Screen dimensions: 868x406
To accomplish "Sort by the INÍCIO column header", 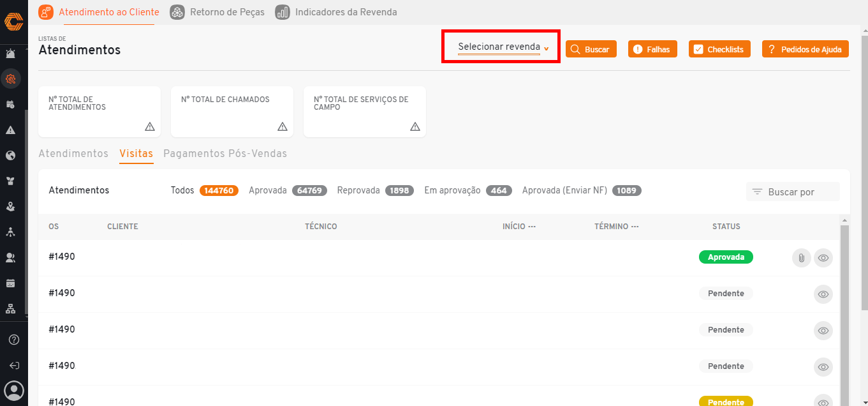I will coord(519,227).
